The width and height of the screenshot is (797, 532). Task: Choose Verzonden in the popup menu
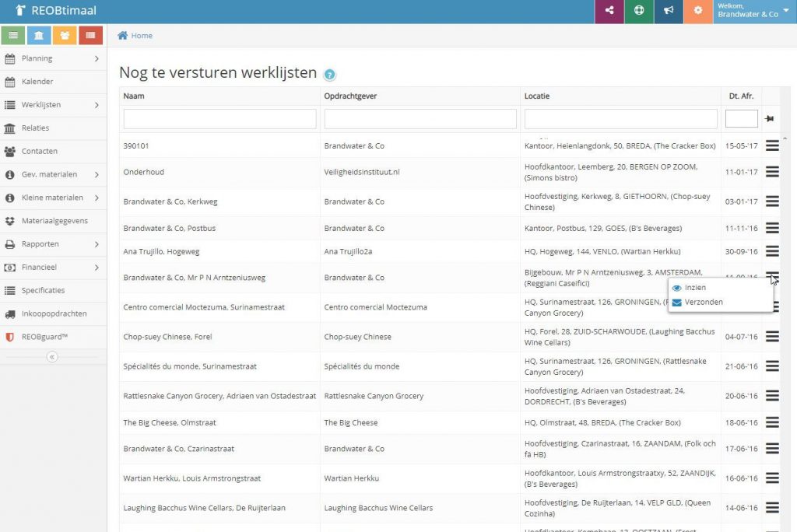[703, 303]
